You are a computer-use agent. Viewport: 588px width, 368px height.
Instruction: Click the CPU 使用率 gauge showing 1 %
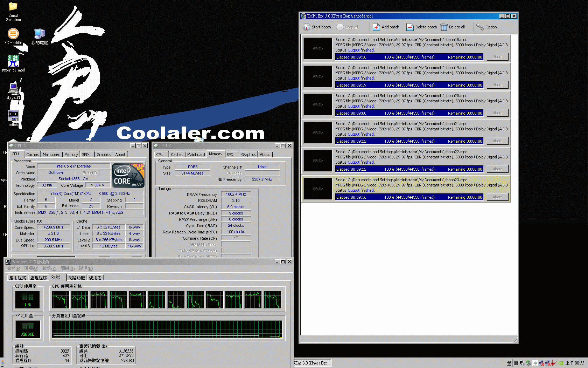coord(27,300)
